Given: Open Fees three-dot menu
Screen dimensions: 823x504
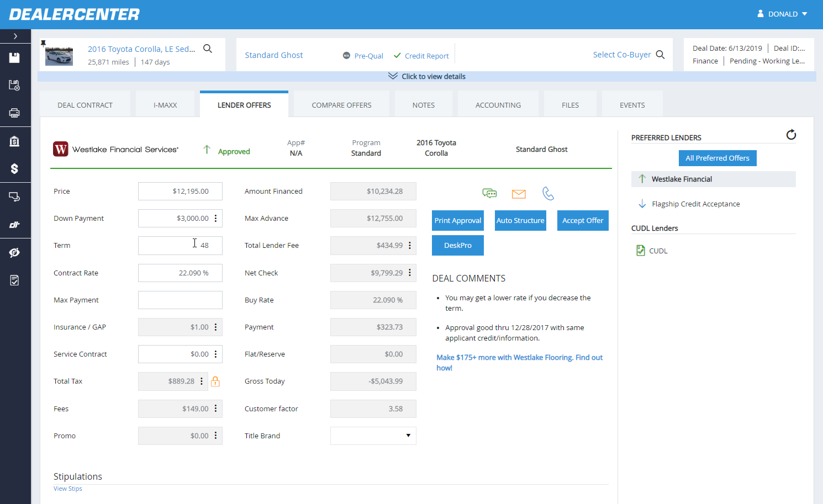Looking at the screenshot, I should 215,408.
